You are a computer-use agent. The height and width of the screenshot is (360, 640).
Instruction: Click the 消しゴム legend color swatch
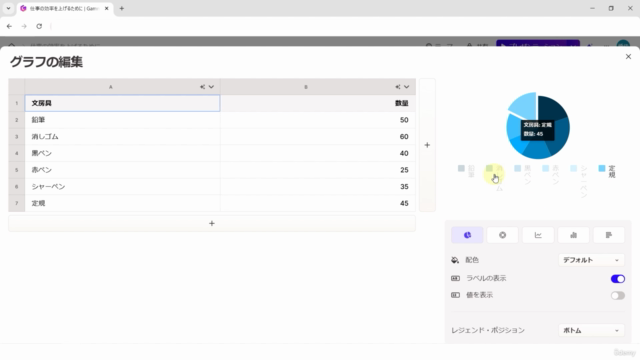pyautogui.click(x=489, y=168)
